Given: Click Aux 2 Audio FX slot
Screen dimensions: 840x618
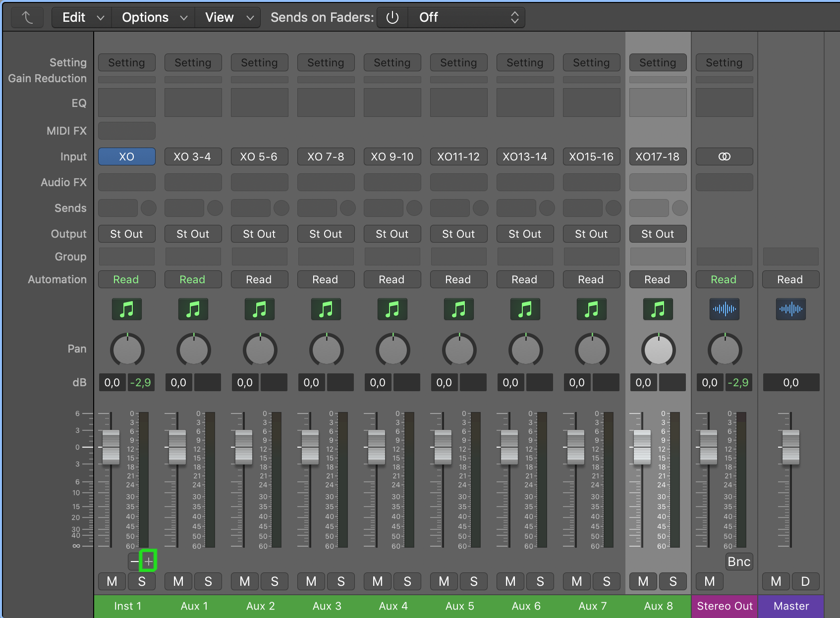Looking at the screenshot, I should (260, 182).
